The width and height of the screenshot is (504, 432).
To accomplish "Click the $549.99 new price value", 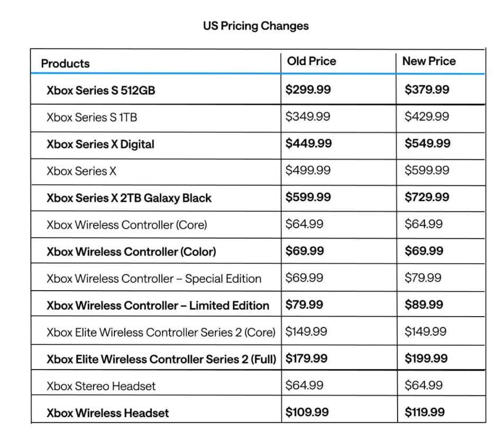I will pos(428,143).
